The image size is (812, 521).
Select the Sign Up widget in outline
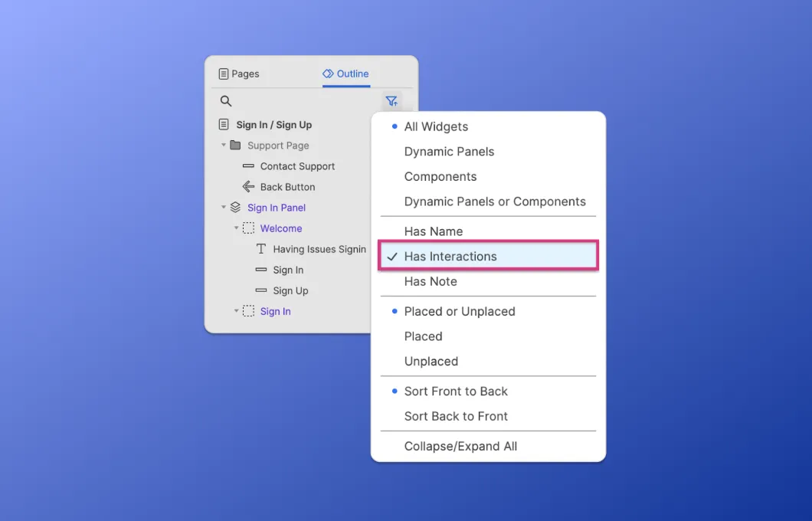[290, 291]
